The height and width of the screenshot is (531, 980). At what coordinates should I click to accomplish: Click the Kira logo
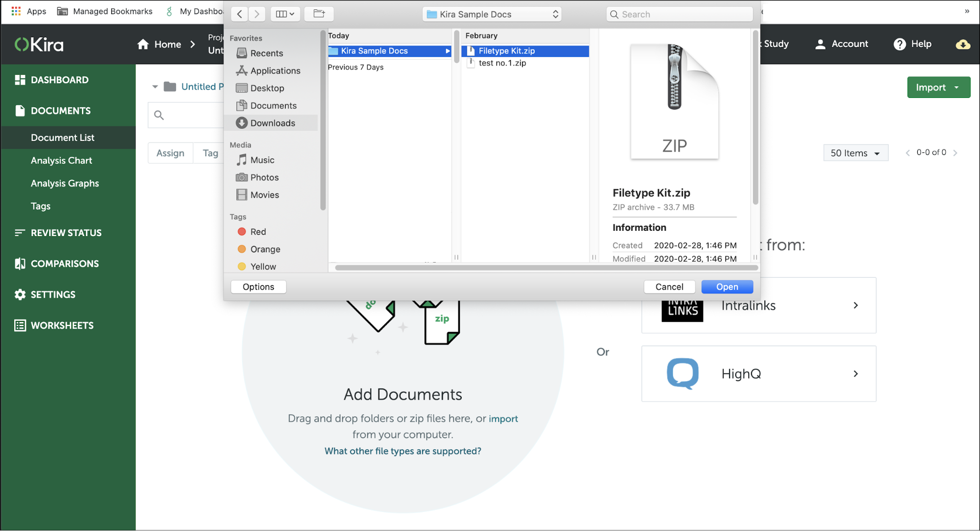(39, 45)
